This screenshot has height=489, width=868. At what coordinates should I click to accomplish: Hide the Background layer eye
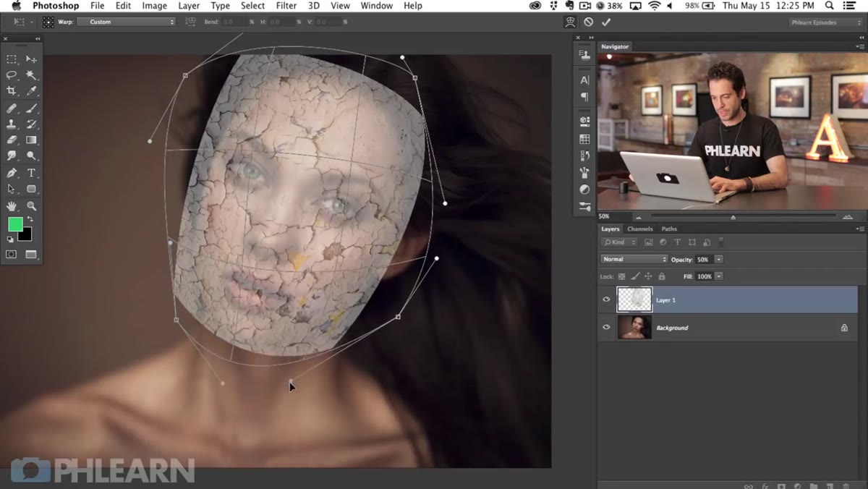pos(606,328)
